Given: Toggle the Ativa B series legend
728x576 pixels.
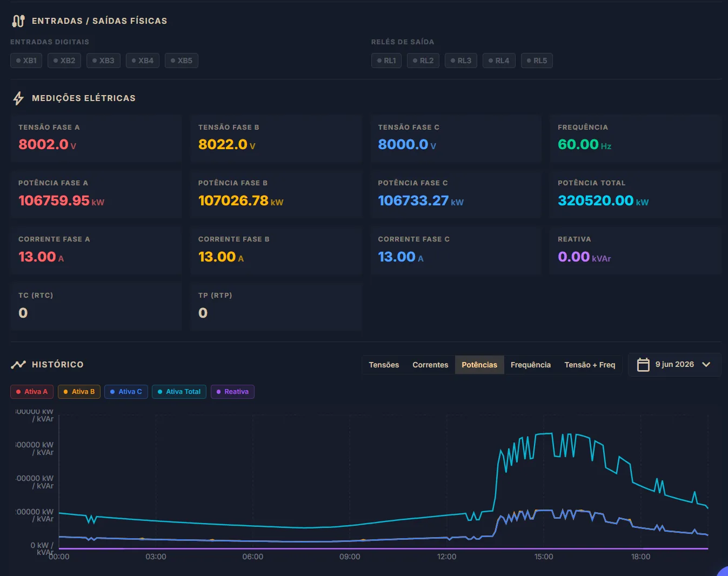Looking at the screenshot, I should click(x=79, y=392).
